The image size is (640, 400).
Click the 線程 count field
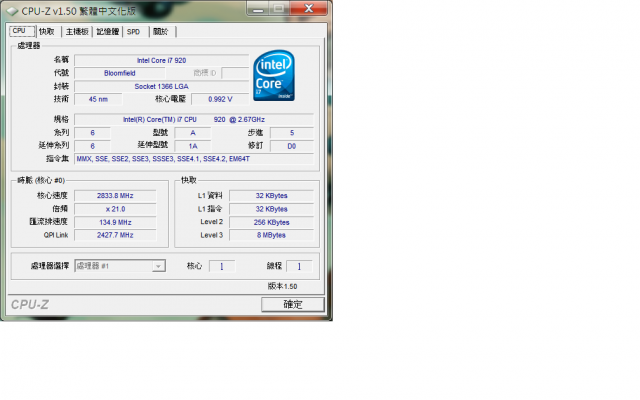pyautogui.click(x=299, y=266)
